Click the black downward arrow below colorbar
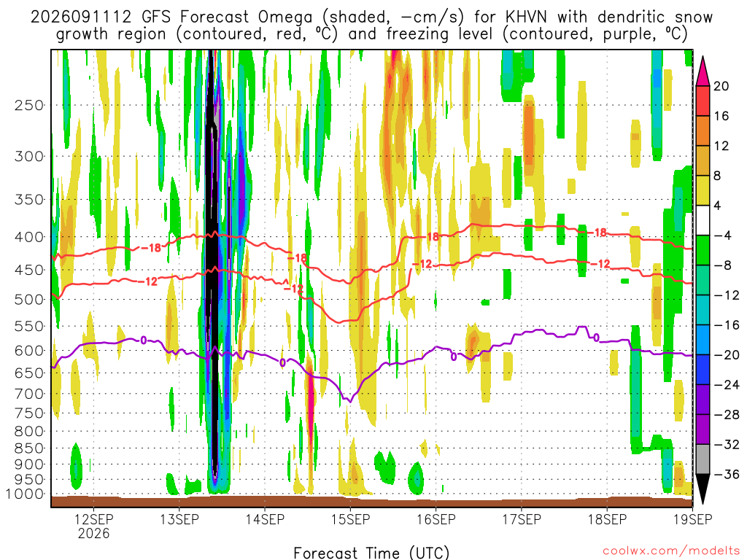 coord(703,489)
